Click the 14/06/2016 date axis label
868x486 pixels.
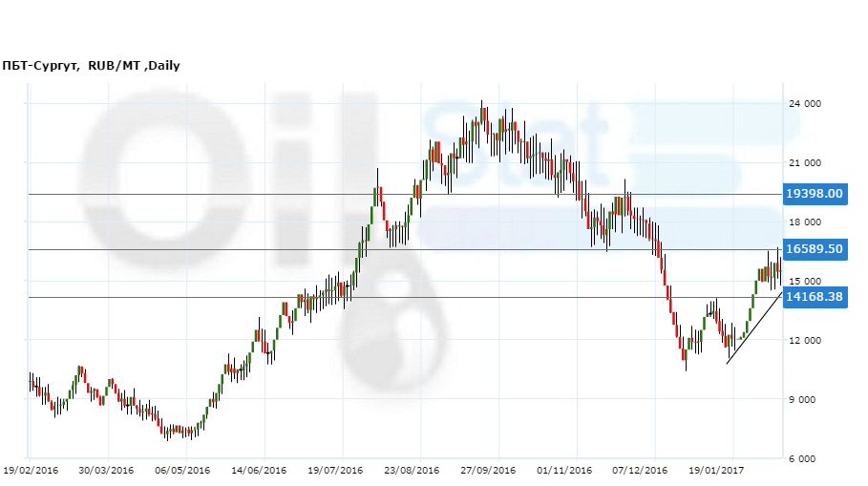259,471
